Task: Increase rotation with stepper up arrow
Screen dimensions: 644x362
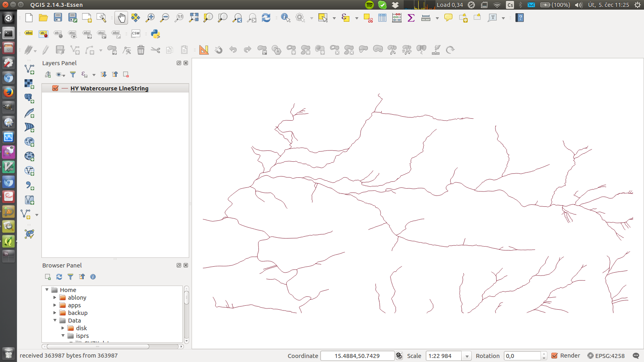Action: pos(544,354)
